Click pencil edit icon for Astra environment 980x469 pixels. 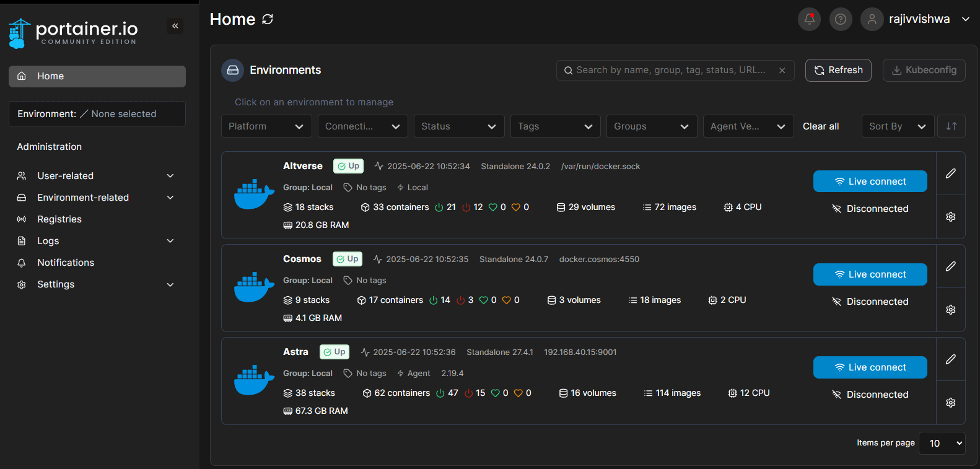tap(950, 359)
